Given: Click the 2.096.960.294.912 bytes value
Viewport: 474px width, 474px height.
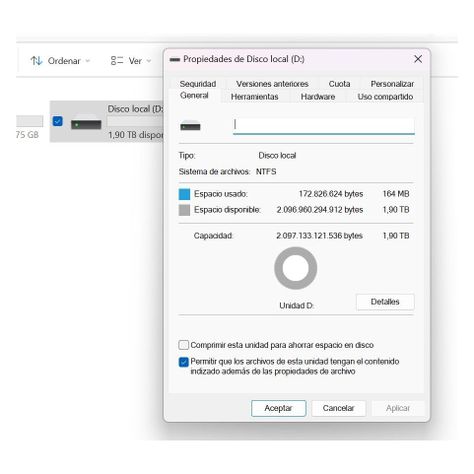Looking at the screenshot, I should pyautogui.click(x=320, y=210).
